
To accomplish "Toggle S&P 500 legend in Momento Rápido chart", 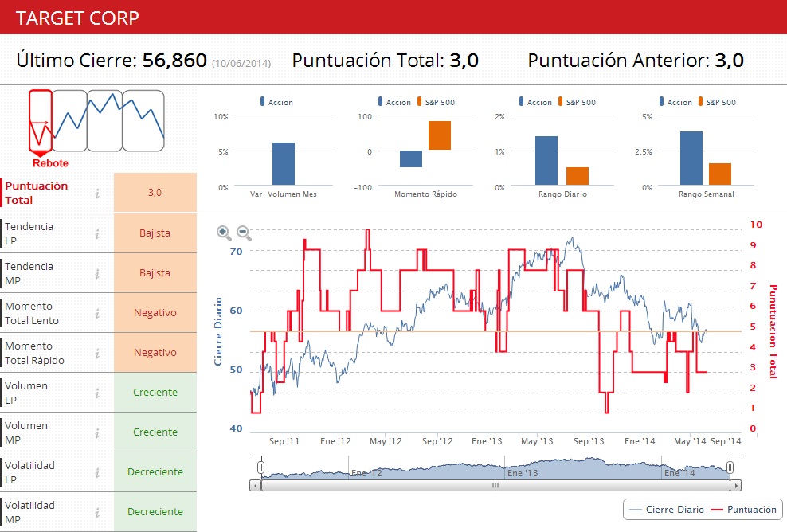I will 437,102.
